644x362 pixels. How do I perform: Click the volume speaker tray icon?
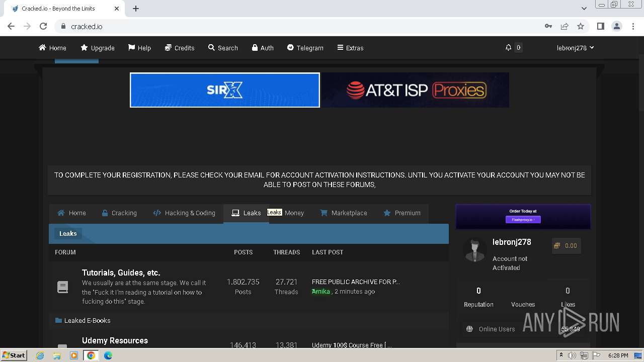pos(572,355)
